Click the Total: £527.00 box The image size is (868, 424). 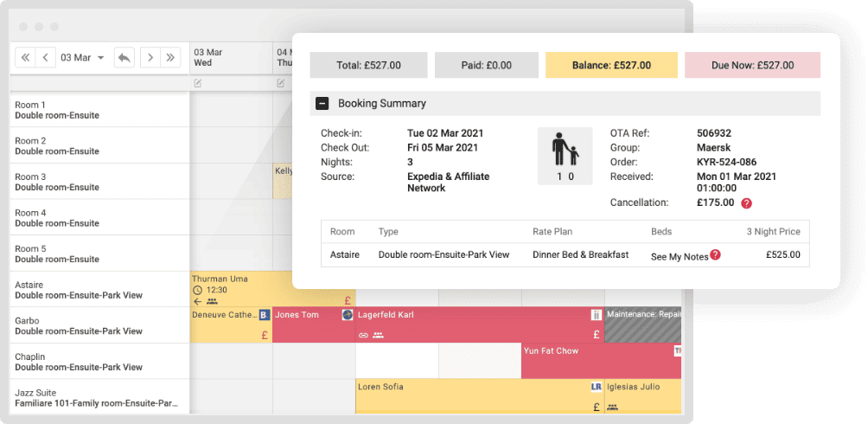click(368, 65)
